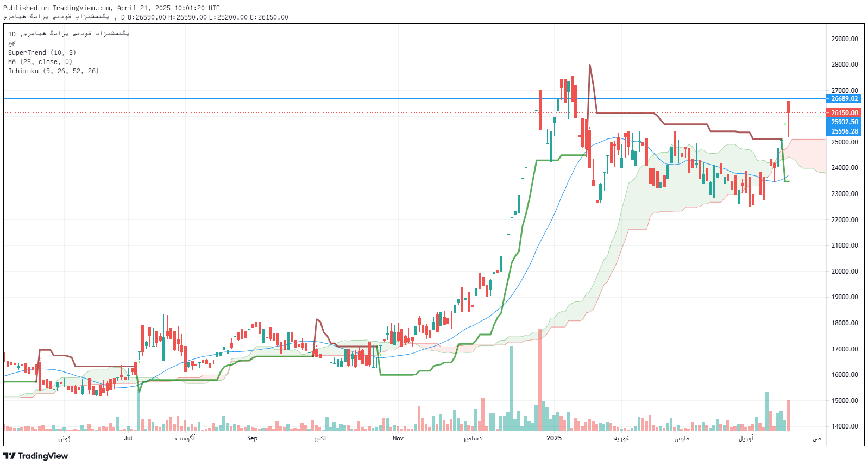Click the blue 25932.50 price label

844,122
